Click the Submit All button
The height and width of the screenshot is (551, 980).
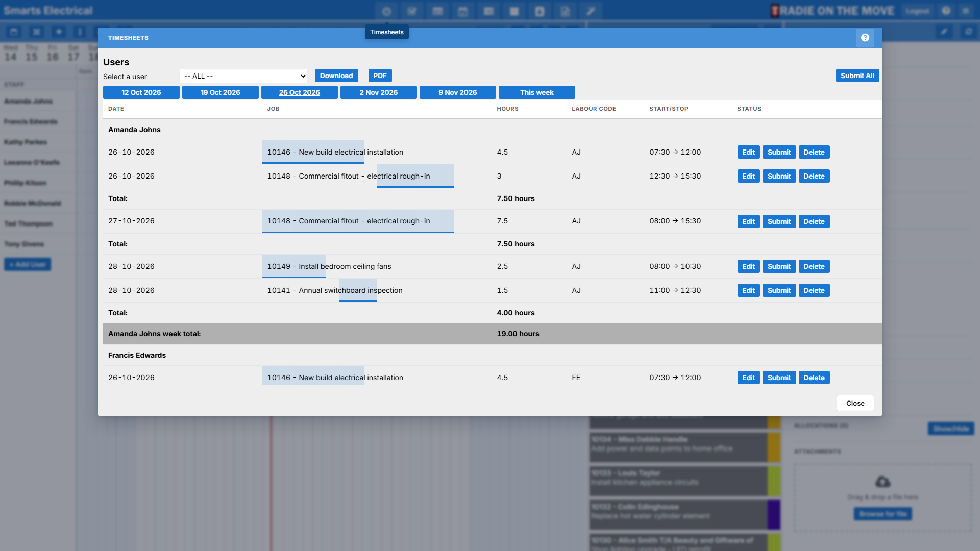[857, 76]
